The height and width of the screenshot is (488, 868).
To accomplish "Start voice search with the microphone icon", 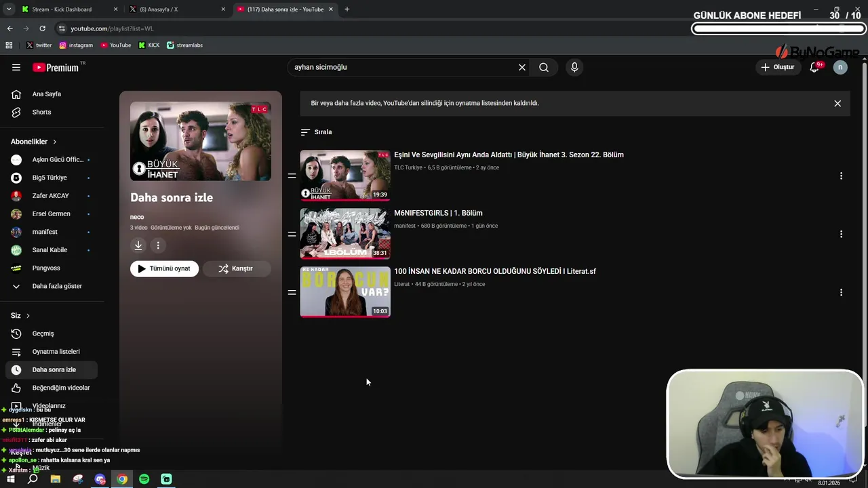I will coord(574,67).
